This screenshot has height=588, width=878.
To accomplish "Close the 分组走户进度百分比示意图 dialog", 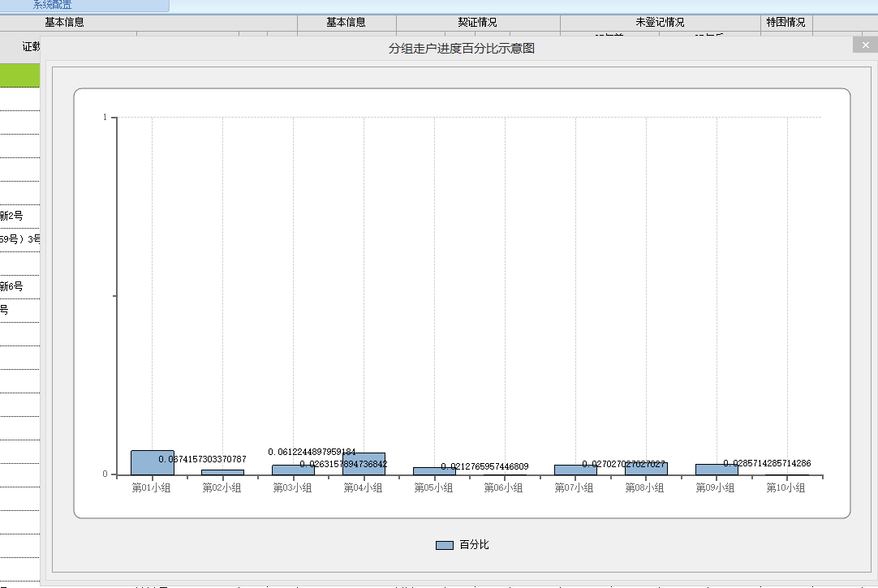I will coord(865,45).
